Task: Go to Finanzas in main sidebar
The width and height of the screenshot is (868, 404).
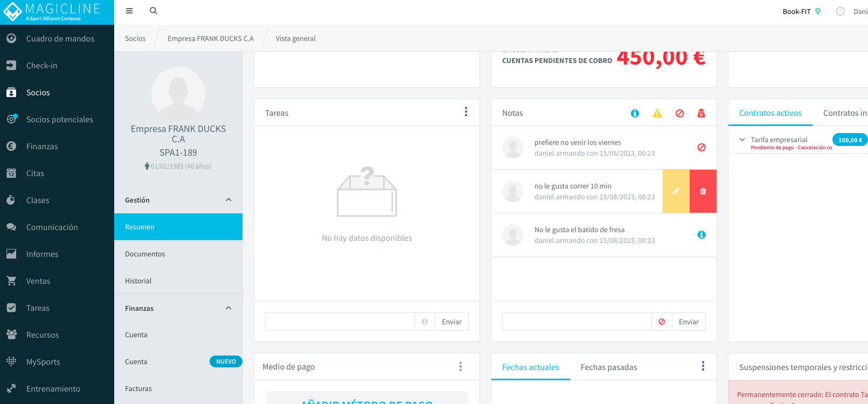Action: tap(57, 147)
